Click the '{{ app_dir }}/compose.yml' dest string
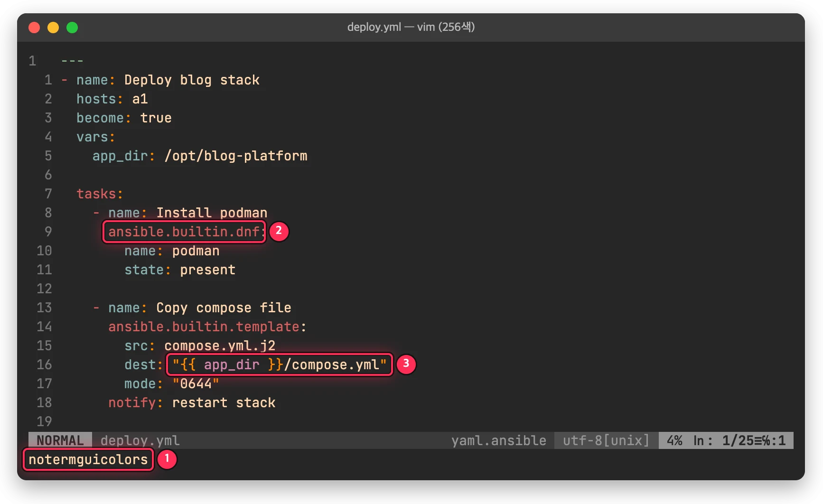The width and height of the screenshot is (823, 504). (280, 364)
